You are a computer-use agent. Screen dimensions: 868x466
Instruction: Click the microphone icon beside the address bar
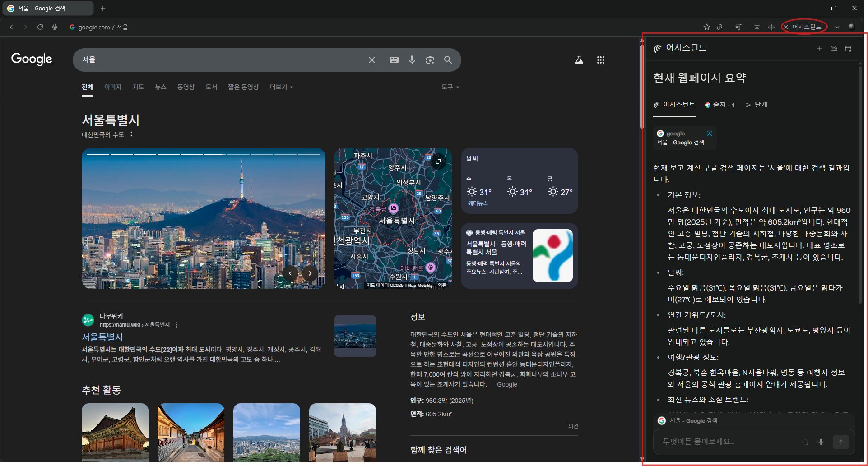coord(55,27)
